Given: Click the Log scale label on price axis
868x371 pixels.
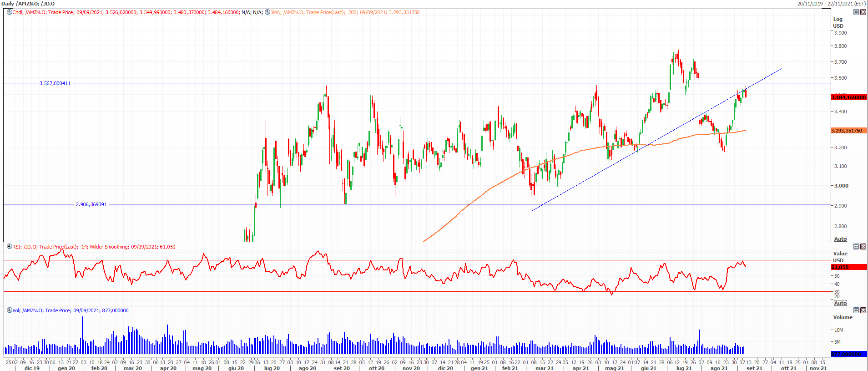Looking at the screenshot, I should 838,19.
